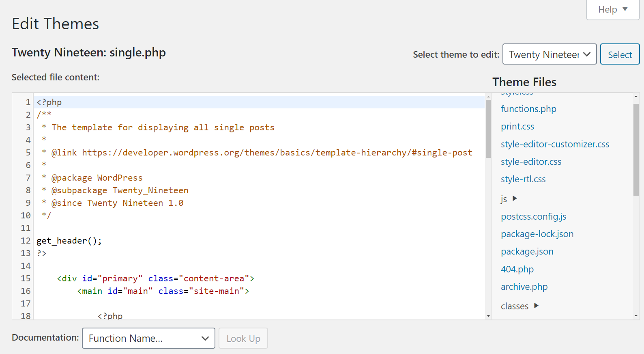Click the Documentation label
Image resolution: width=644 pixels, height=354 pixels.
(45, 337)
